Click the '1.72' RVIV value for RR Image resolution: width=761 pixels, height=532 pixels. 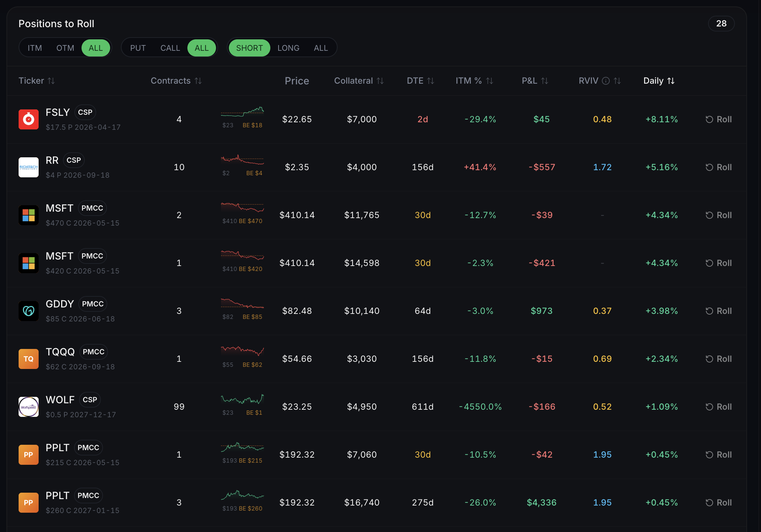[x=603, y=167]
